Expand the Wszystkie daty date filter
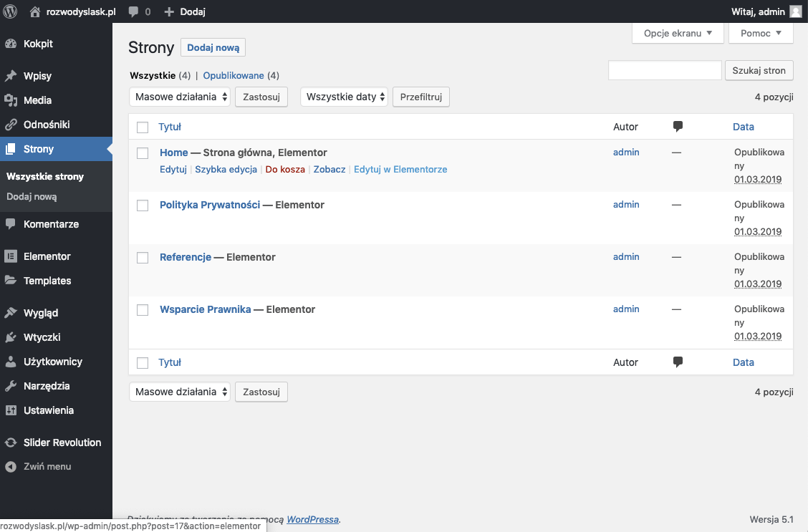 [344, 97]
